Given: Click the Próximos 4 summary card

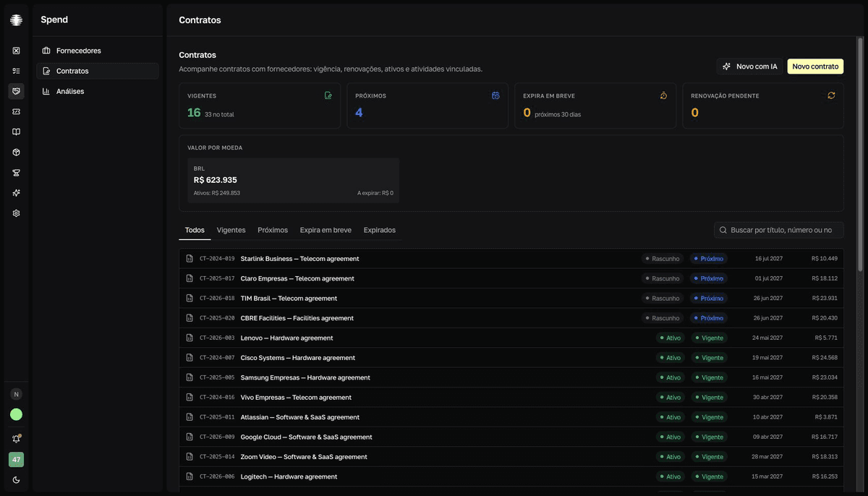Looking at the screenshot, I should (427, 106).
